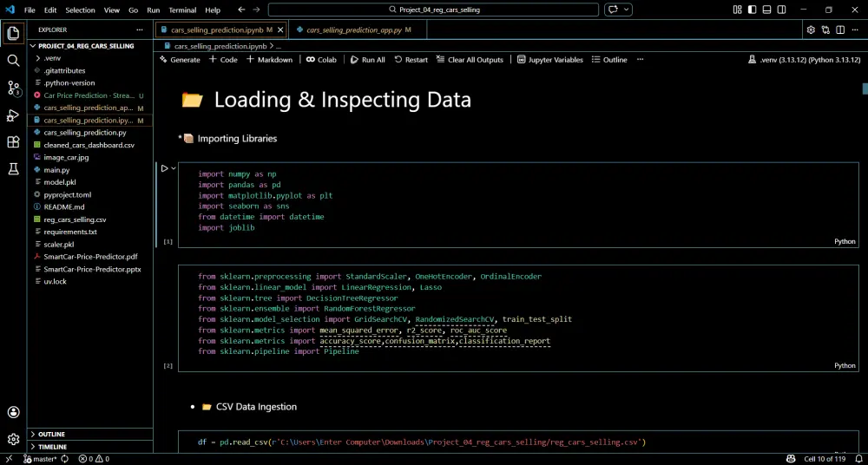The height and width of the screenshot is (465, 868).
Task: Open the Explorer view in activity bar
Action: tap(13, 33)
